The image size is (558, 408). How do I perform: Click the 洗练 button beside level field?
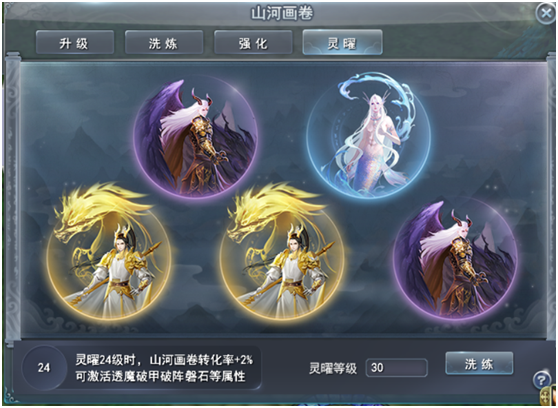click(479, 363)
